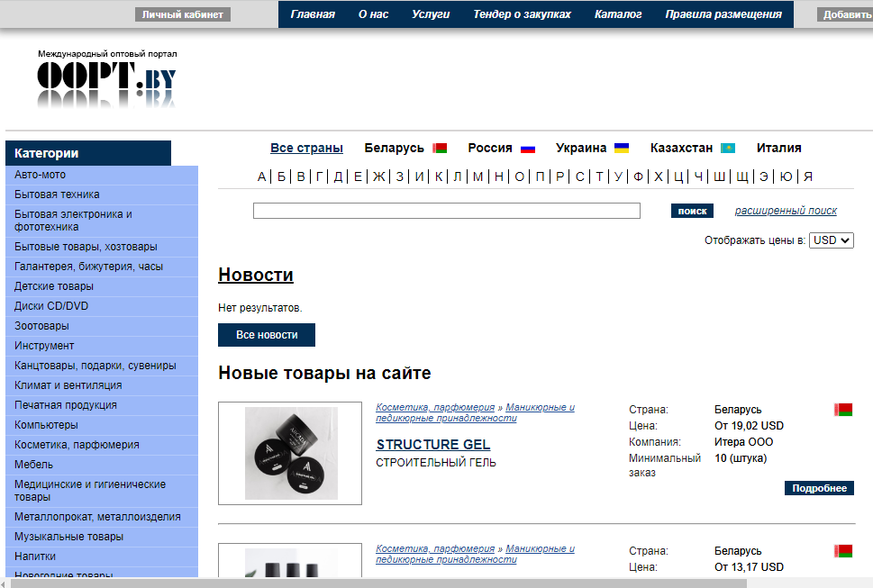Filter by country Беларусь

click(395, 148)
